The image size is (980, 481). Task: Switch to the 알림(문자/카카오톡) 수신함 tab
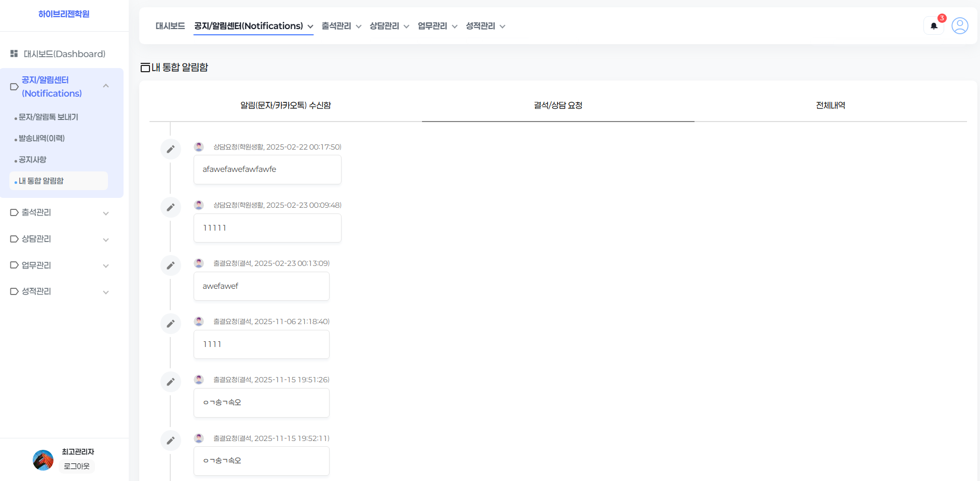[285, 105]
